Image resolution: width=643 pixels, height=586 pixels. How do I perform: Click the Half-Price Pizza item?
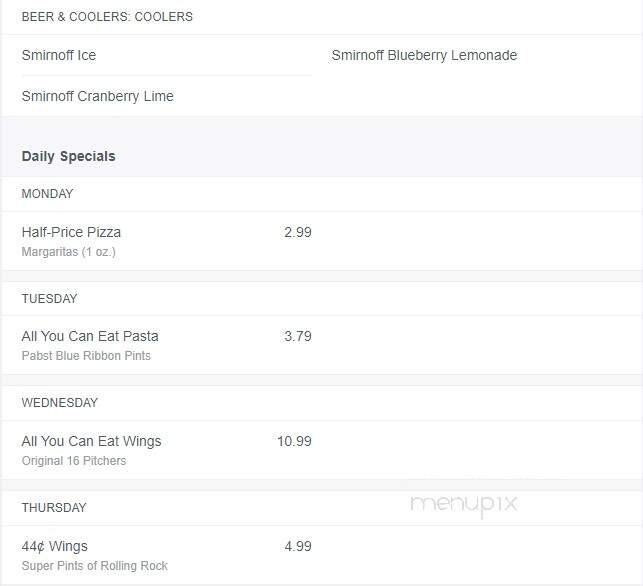(71, 232)
